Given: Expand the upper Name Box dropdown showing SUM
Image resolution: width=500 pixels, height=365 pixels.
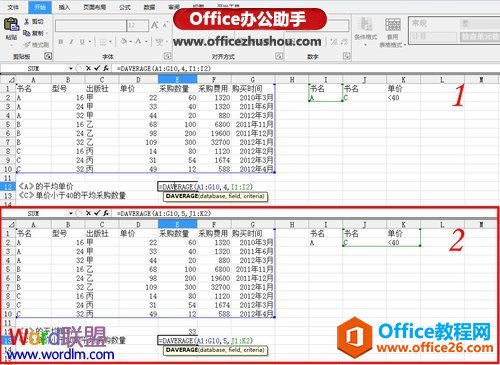Looking at the screenshot, I should click(x=71, y=68).
